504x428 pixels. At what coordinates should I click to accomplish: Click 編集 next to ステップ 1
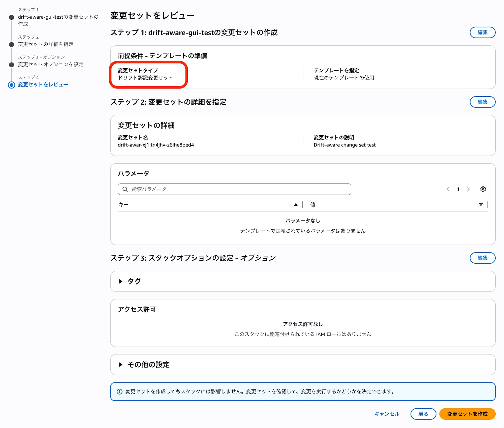click(482, 32)
